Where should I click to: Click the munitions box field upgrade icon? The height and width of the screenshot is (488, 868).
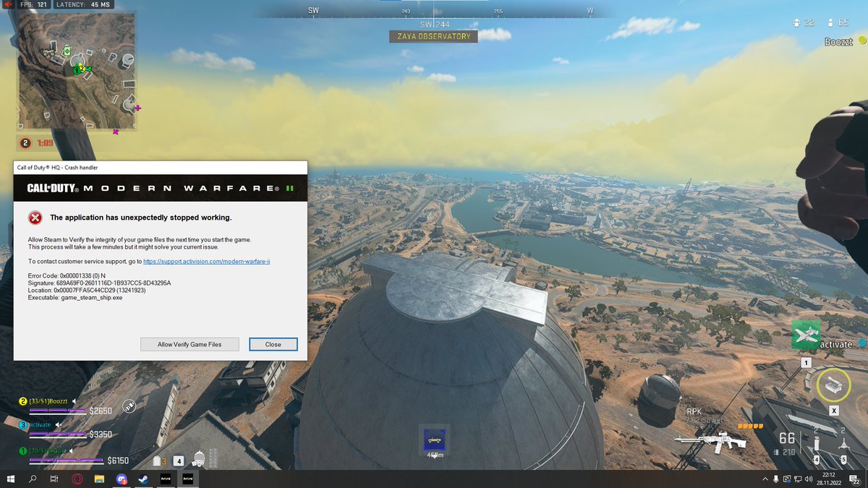pyautogui.click(x=833, y=385)
